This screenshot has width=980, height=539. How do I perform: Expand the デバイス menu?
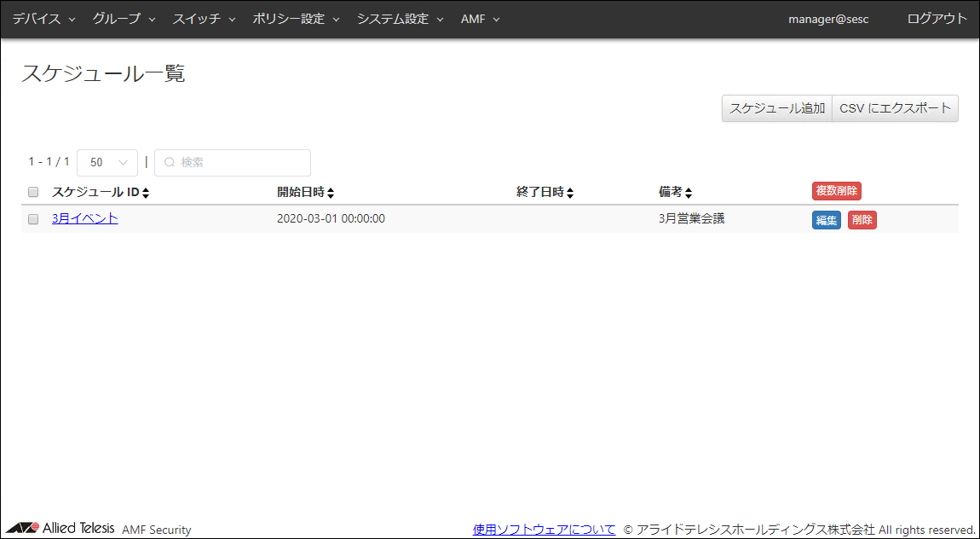43,19
